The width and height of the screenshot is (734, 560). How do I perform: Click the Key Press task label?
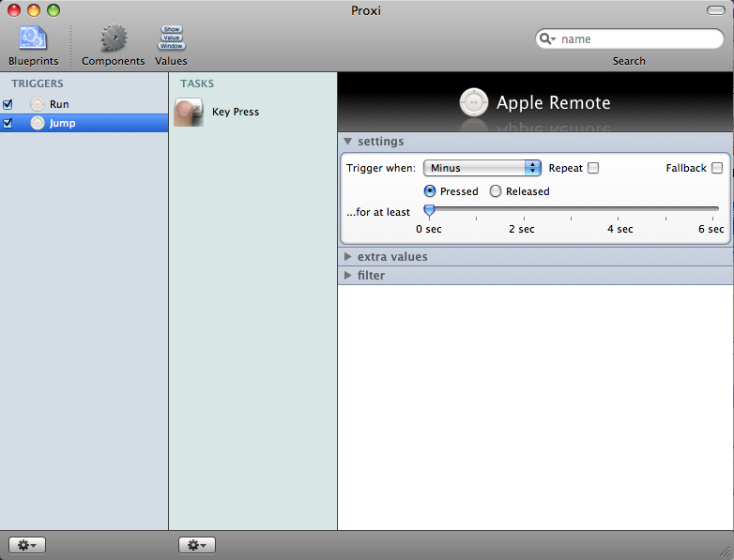point(236,112)
